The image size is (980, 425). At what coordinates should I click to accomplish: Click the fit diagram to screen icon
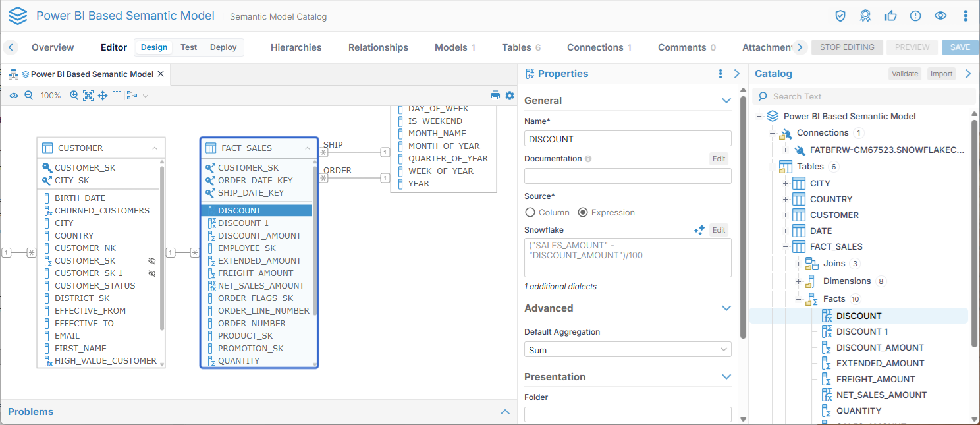88,96
